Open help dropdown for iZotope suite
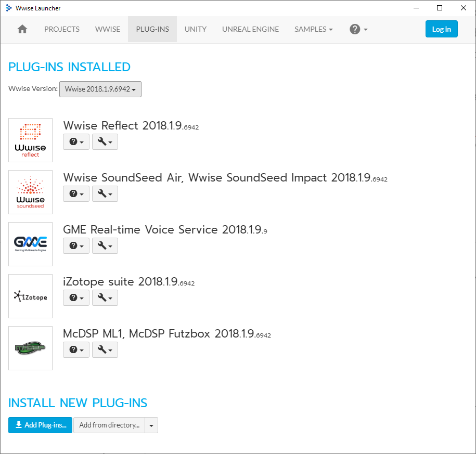Screen dimensions: 476x454 [76, 297]
